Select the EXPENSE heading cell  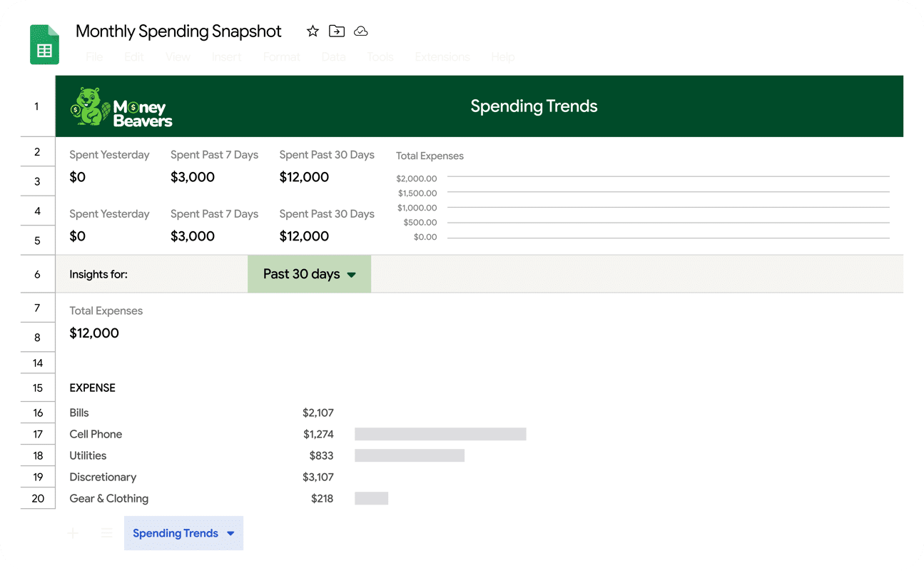click(x=92, y=388)
